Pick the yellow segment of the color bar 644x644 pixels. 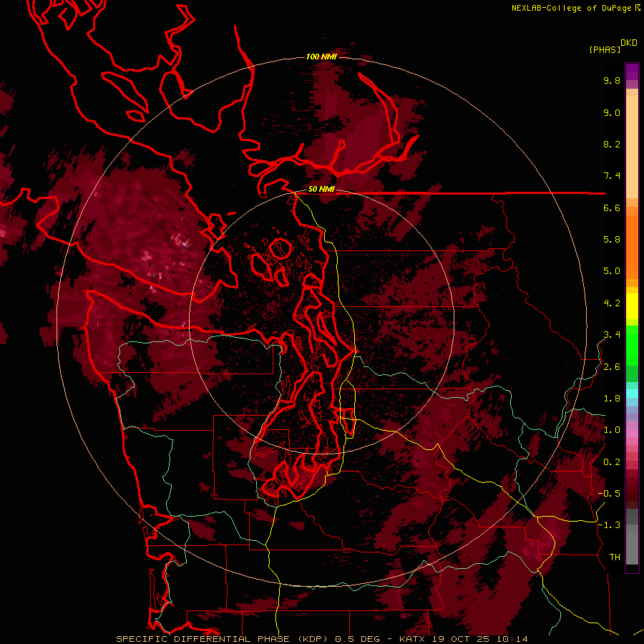(632, 306)
